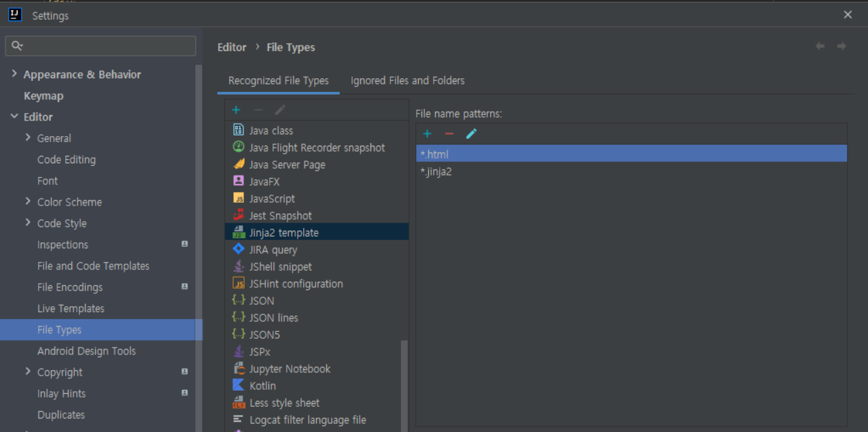This screenshot has height=432, width=868.
Task: Click project-level badge next to Inspections
Action: pyautogui.click(x=184, y=244)
